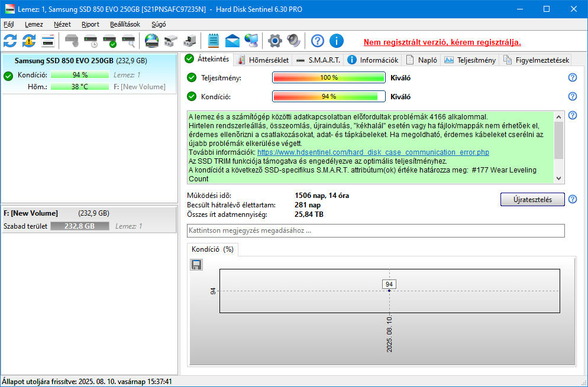Click the refresh icon with warning triangle
Image resolution: width=588 pixels, height=387 pixels.
(x=29, y=41)
